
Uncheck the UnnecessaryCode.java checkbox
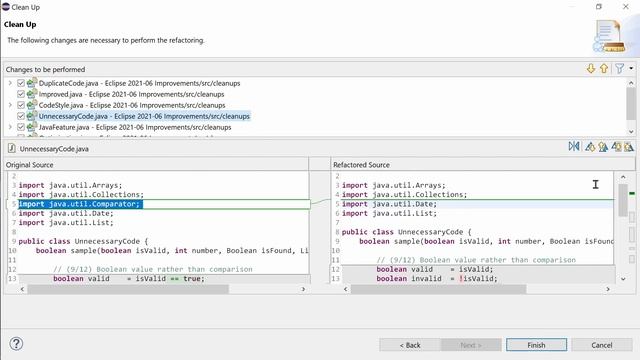tap(21, 116)
